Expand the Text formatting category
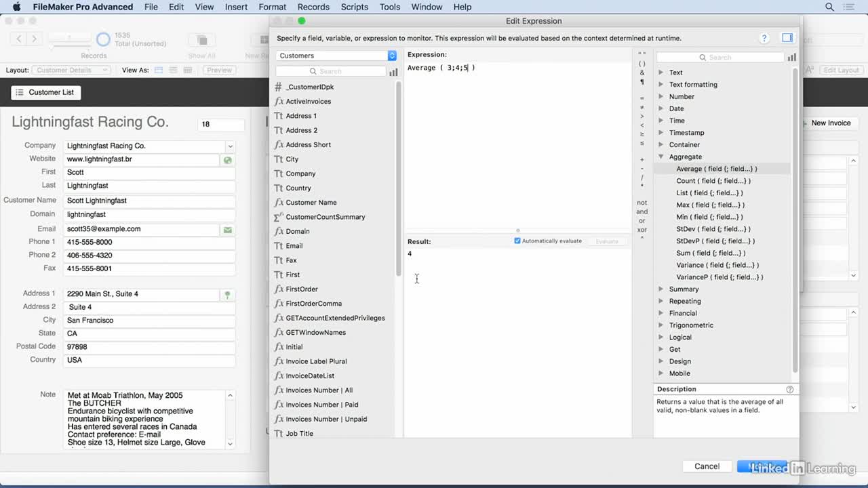 (x=661, y=85)
